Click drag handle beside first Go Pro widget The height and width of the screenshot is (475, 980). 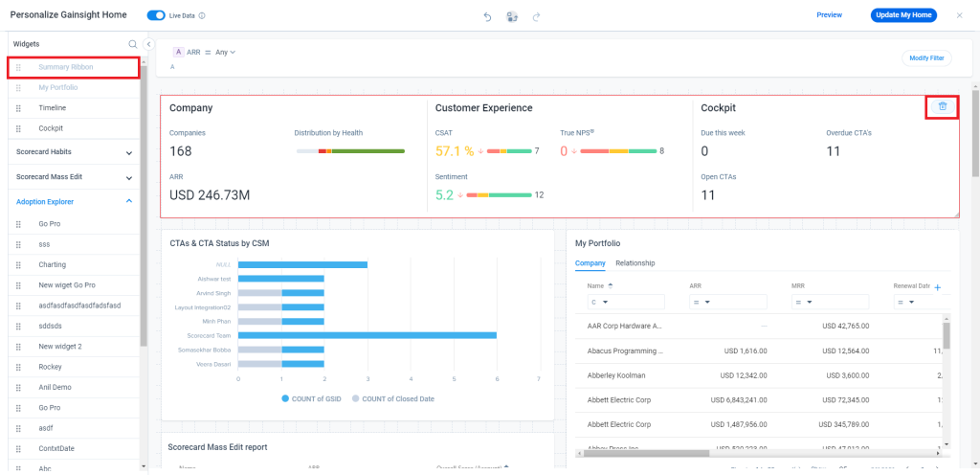tap(18, 224)
